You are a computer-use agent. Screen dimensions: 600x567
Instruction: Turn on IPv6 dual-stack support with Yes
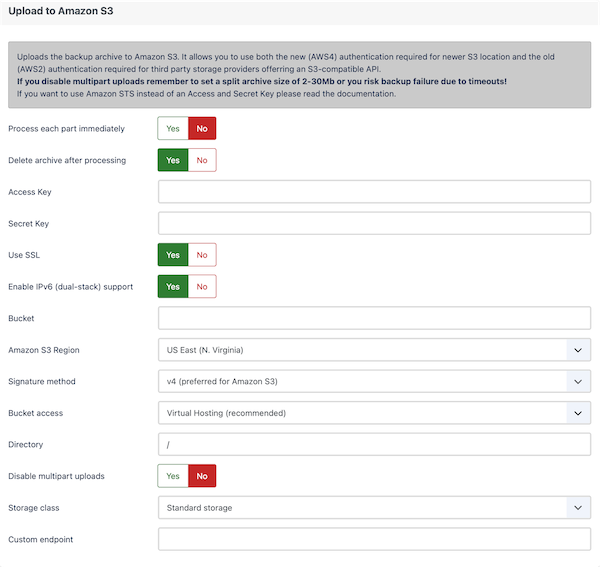click(x=173, y=287)
